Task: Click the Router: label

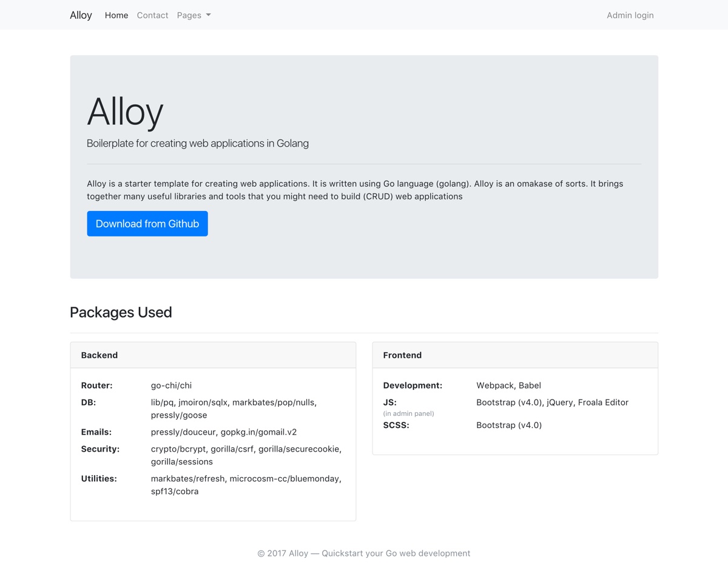Action: click(x=97, y=386)
